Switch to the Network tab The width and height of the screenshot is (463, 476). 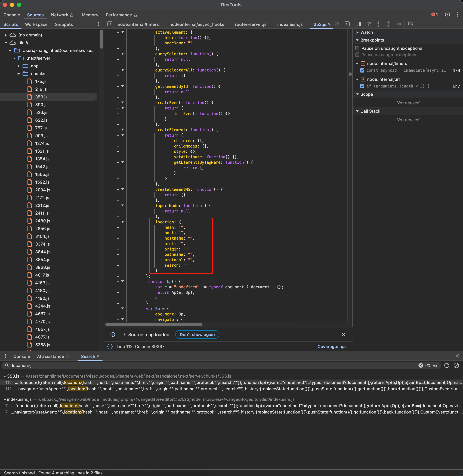60,15
